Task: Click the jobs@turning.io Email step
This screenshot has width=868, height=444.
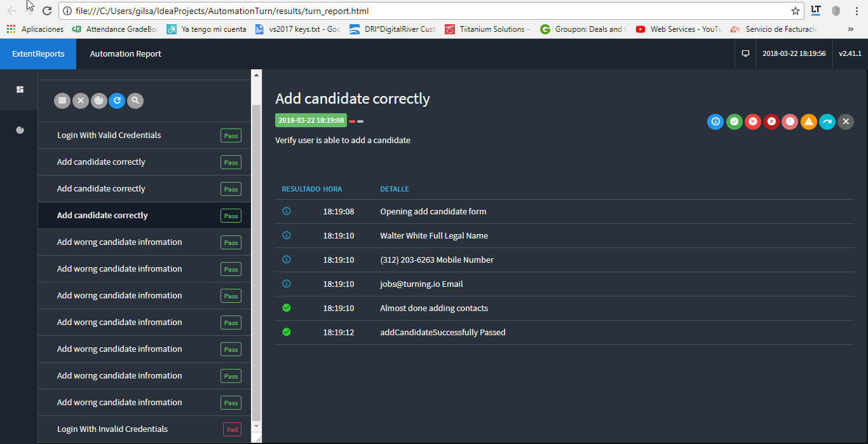Action: pos(564,284)
